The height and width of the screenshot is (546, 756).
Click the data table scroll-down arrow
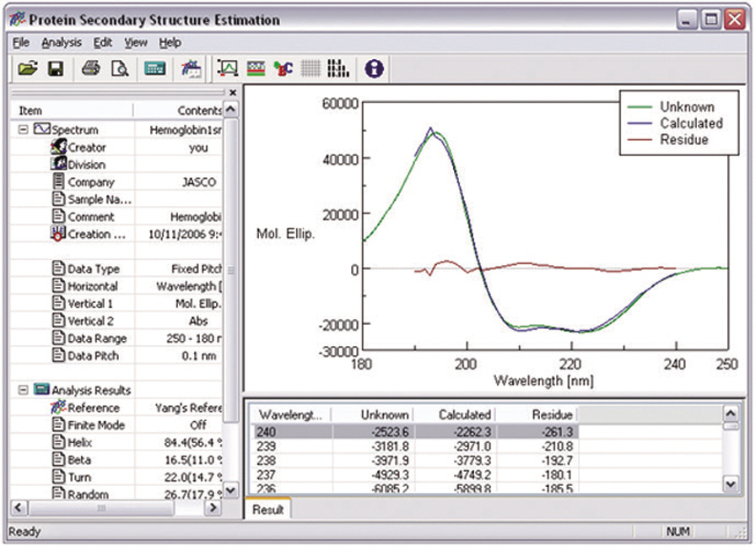pos(732,484)
